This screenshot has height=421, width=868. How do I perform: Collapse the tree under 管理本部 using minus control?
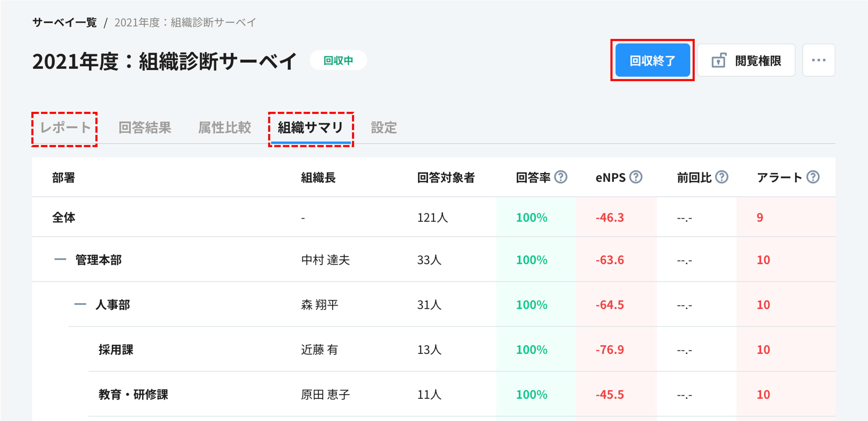60,260
